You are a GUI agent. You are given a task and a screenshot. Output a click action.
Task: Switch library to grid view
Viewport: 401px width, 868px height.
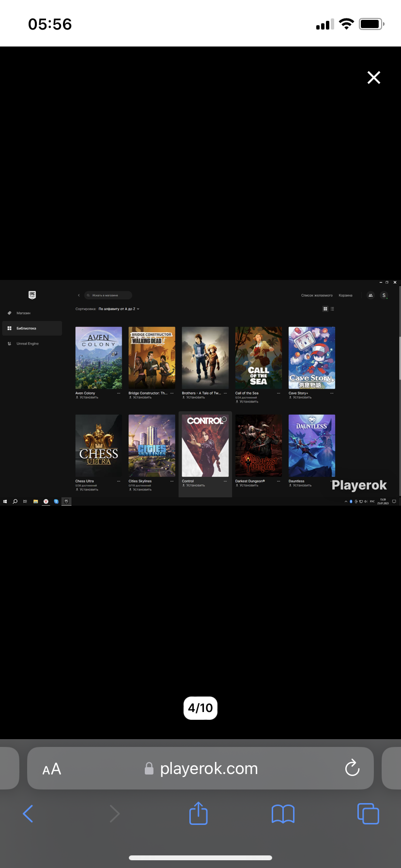point(325,309)
